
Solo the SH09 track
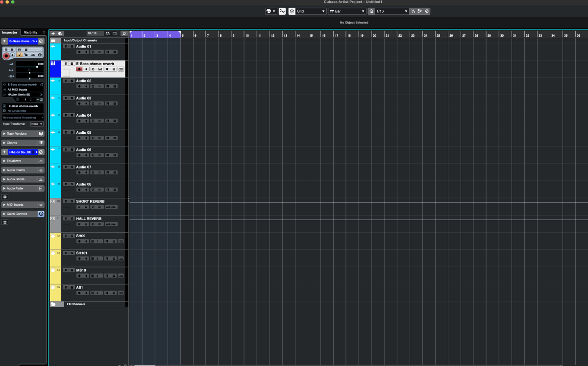pyautogui.click(x=72, y=236)
